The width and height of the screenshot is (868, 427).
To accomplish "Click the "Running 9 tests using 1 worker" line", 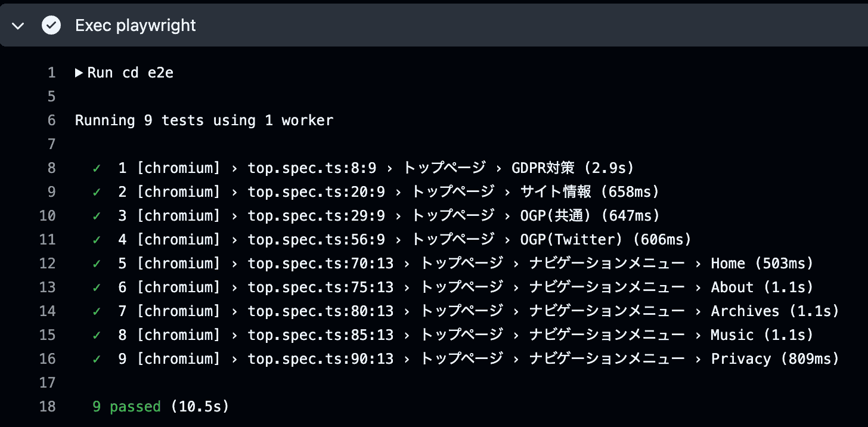I will [204, 120].
